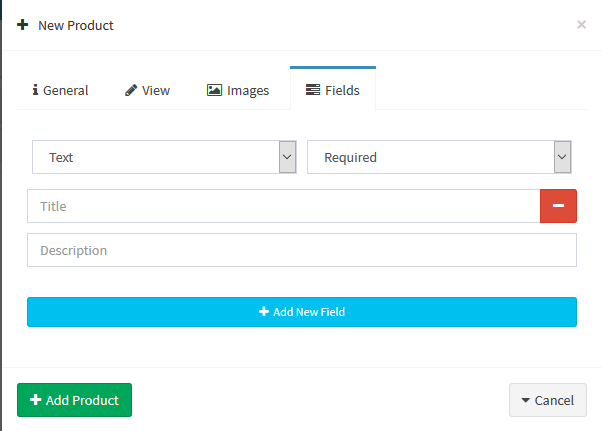Click the caret icon in Cancel button

pos(526,400)
